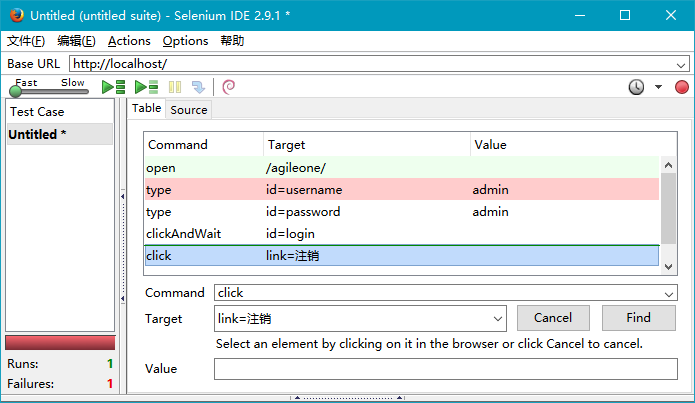Select the 'Untitled *' test case
Image resolution: width=695 pixels, height=403 pixels.
pyautogui.click(x=60, y=134)
